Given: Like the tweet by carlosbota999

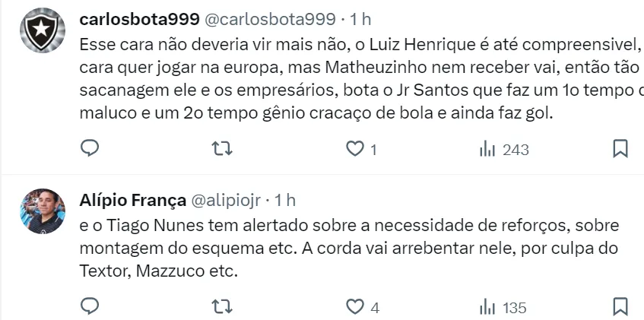Looking at the screenshot, I should click(x=355, y=149).
